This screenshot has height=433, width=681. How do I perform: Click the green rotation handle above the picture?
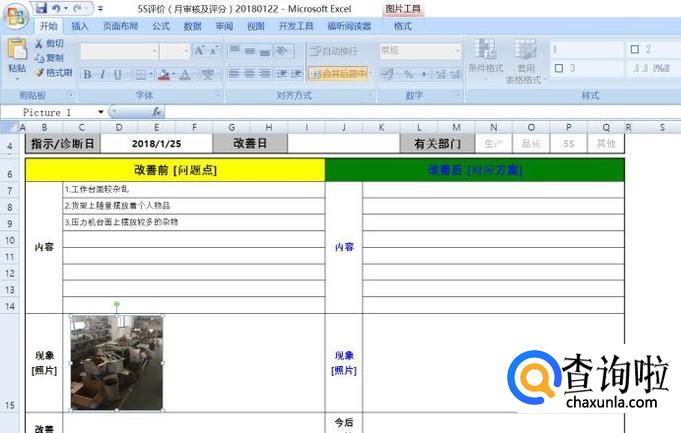[x=116, y=304]
